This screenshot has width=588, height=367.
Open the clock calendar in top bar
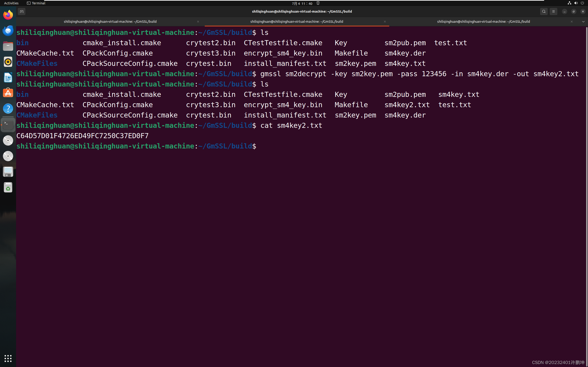pos(302,3)
